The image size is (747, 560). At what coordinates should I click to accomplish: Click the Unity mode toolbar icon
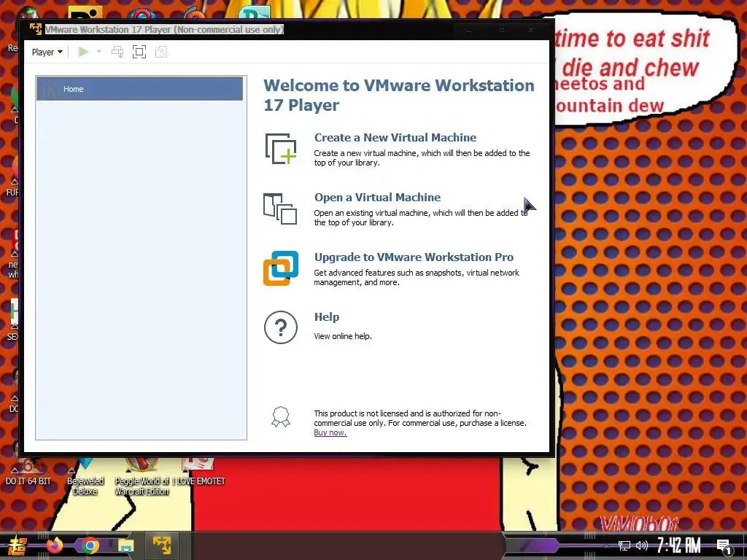point(161,52)
